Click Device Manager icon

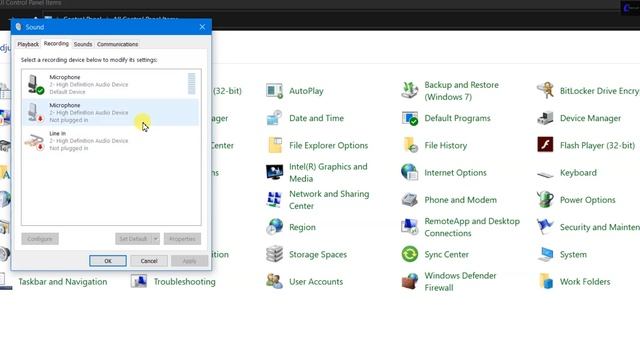pyautogui.click(x=545, y=118)
